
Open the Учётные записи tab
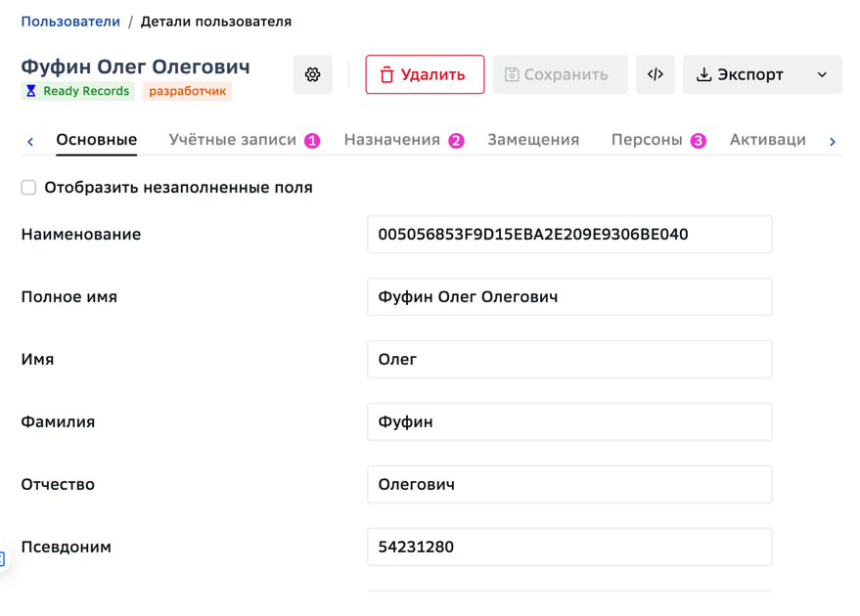[244, 140]
